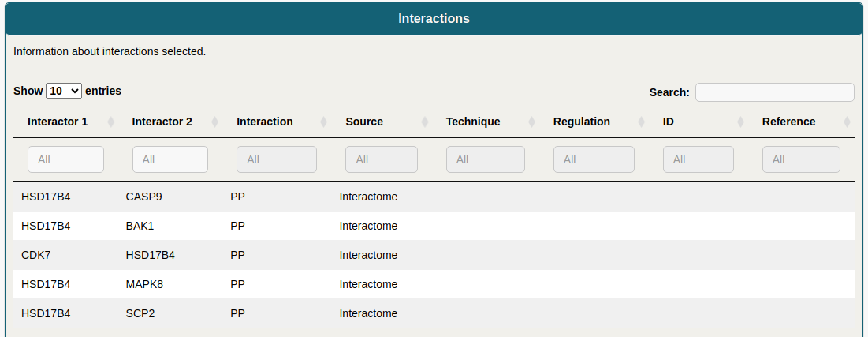Open the Interaction column filter

pos(276,159)
